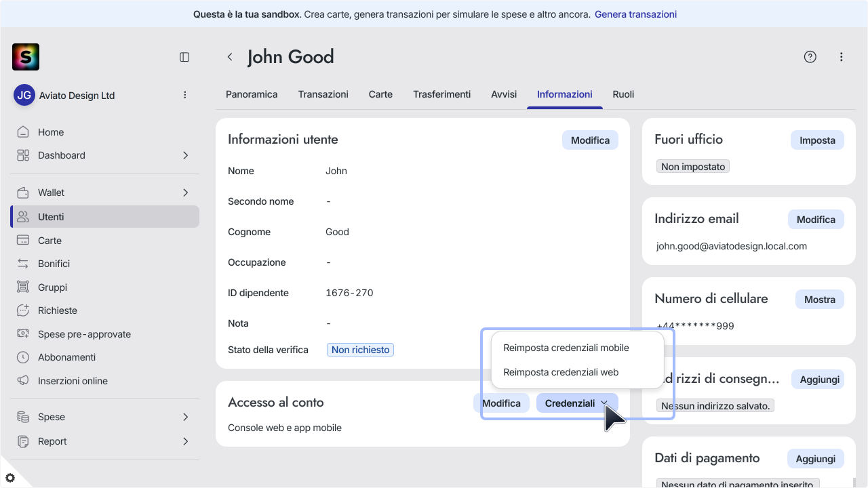Click the email john.good@aviatodesign.local.com
This screenshot has height=488, width=868.
(732, 246)
